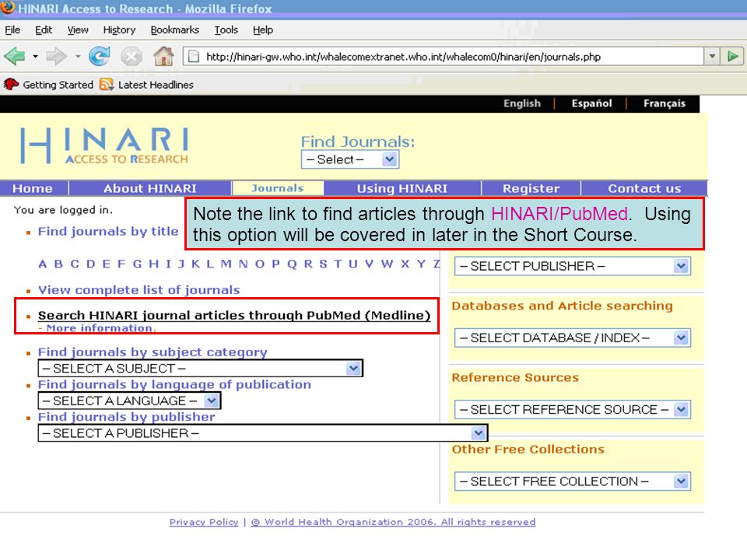Image resolution: width=747 pixels, height=560 pixels.
Task: Expand the SELECT REFERENCE SOURCE dropdown
Action: [573, 410]
